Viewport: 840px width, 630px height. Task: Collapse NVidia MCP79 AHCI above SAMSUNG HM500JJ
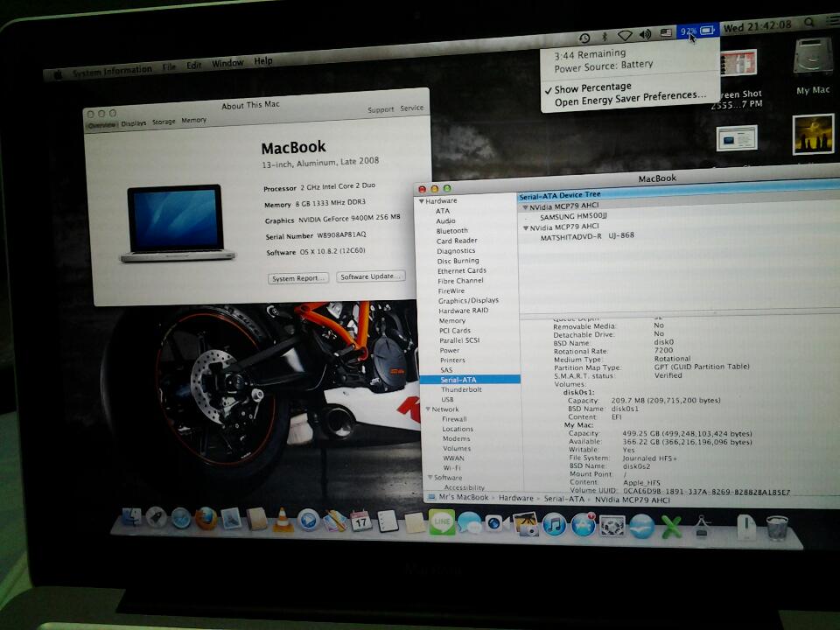[x=525, y=206]
